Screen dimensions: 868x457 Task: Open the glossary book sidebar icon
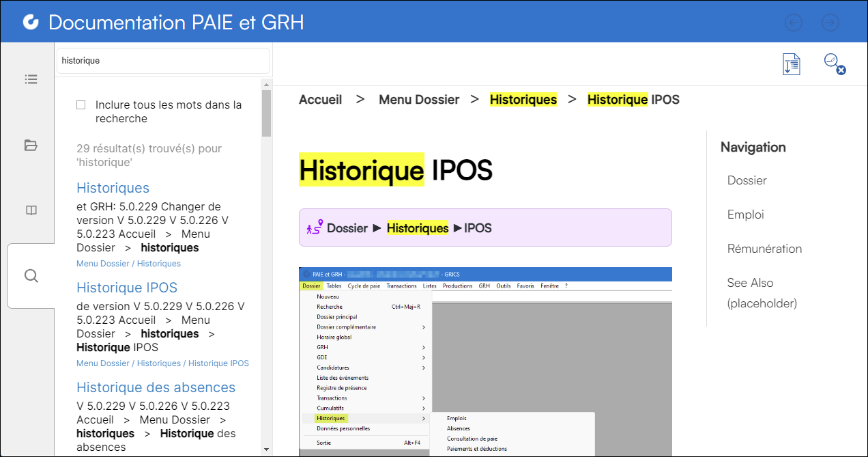(x=31, y=210)
